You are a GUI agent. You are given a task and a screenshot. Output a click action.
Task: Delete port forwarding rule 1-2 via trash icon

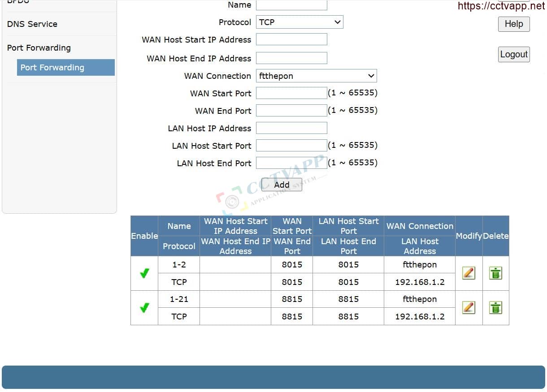point(495,273)
